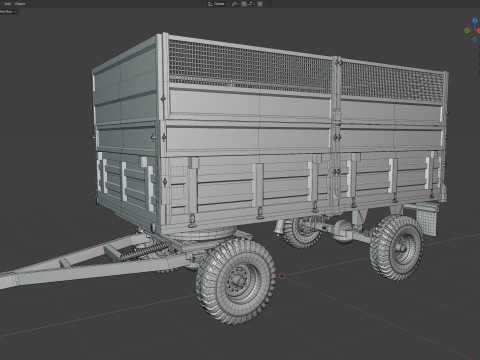Toggle proportional editing icon

coord(260,4)
